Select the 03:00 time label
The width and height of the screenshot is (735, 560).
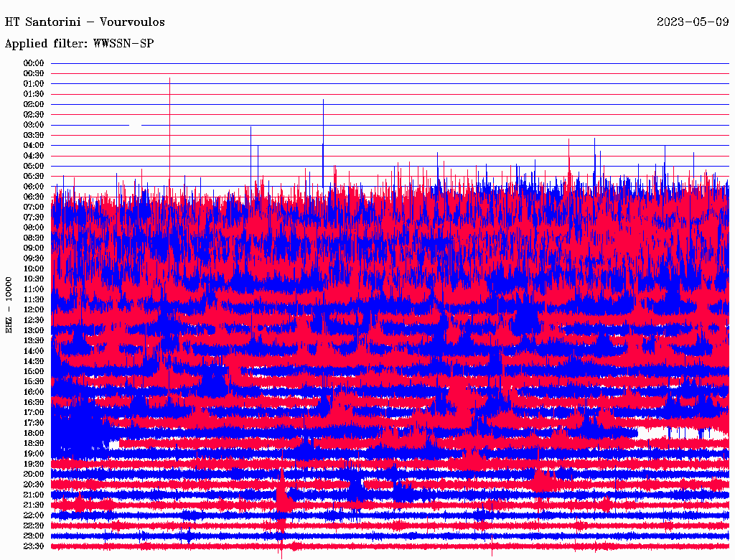34,125
